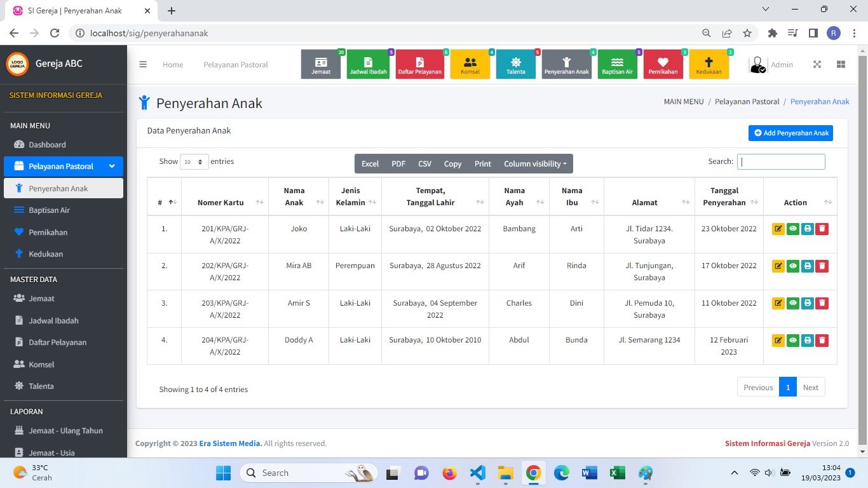Screen dimensions: 868x488
Task: Open the Show entries count dropdown
Action: (194, 162)
